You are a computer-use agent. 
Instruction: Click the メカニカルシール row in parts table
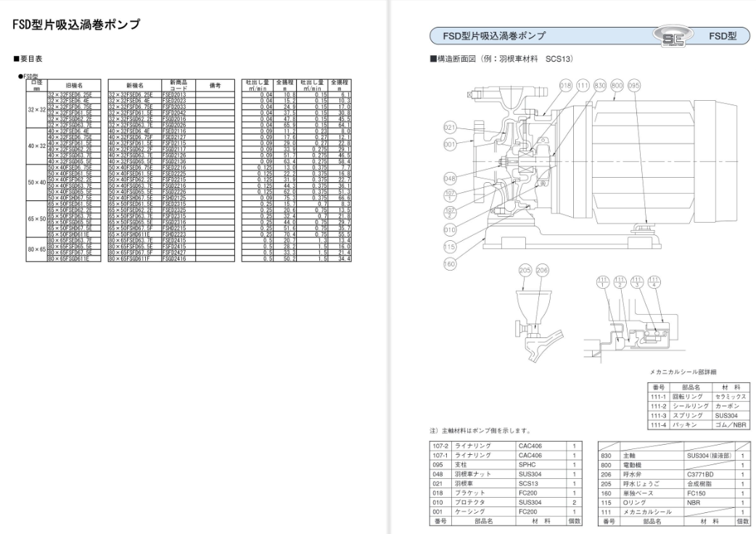point(673,512)
